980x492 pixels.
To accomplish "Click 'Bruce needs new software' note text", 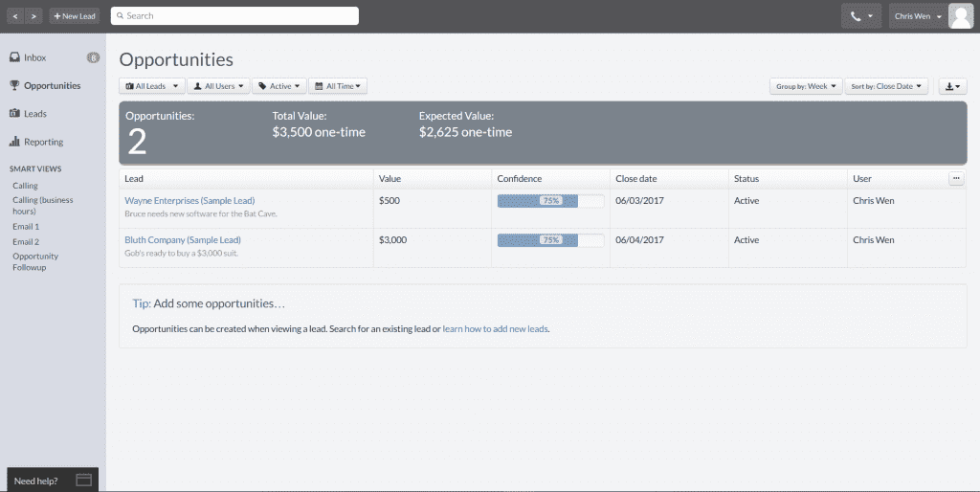I will [x=201, y=213].
